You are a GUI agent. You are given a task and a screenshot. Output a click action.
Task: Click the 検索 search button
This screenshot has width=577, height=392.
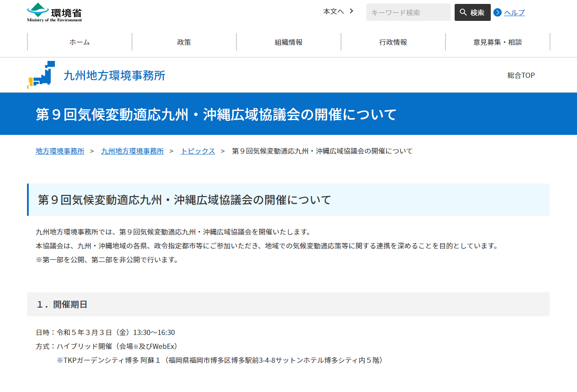[x=472, y=12]
